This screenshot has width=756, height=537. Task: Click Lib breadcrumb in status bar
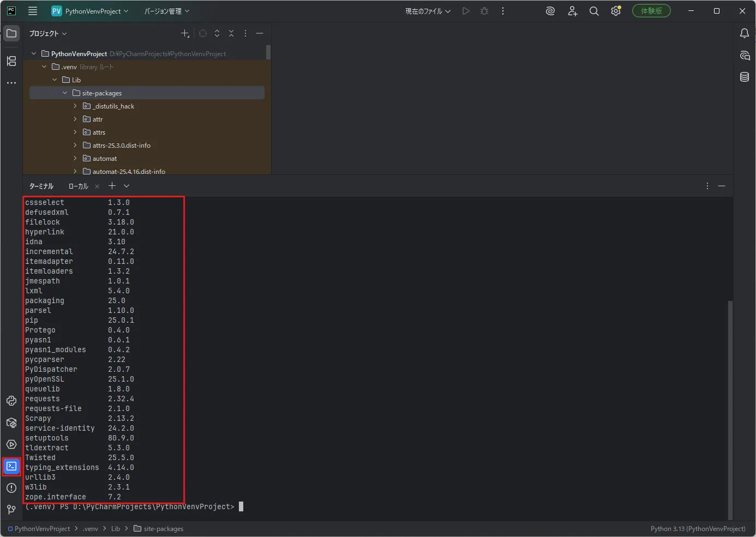pos(116,529)
